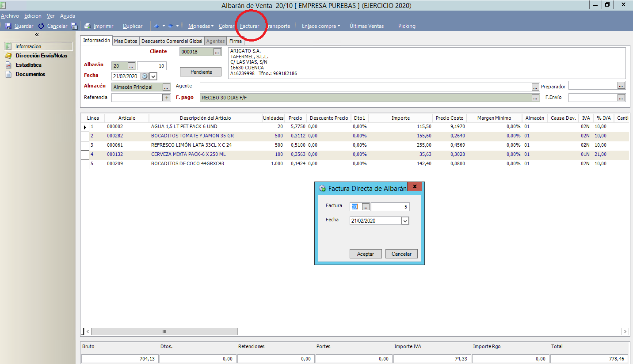Click the save-and-list icon after Cancelar

pyautogui.click(x=74, y=26)
